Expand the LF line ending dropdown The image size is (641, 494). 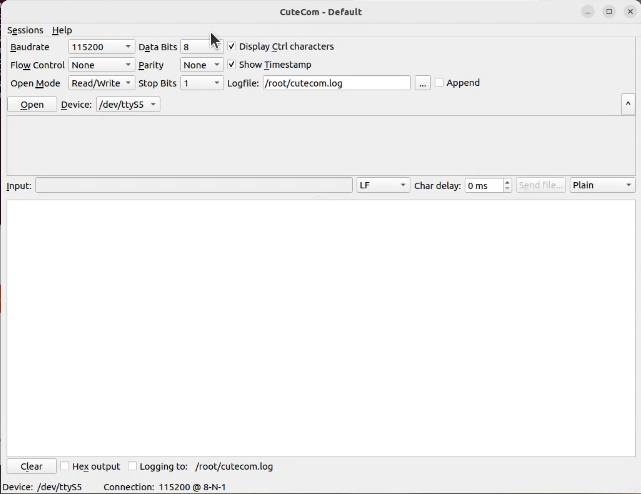tap(383, 185)
